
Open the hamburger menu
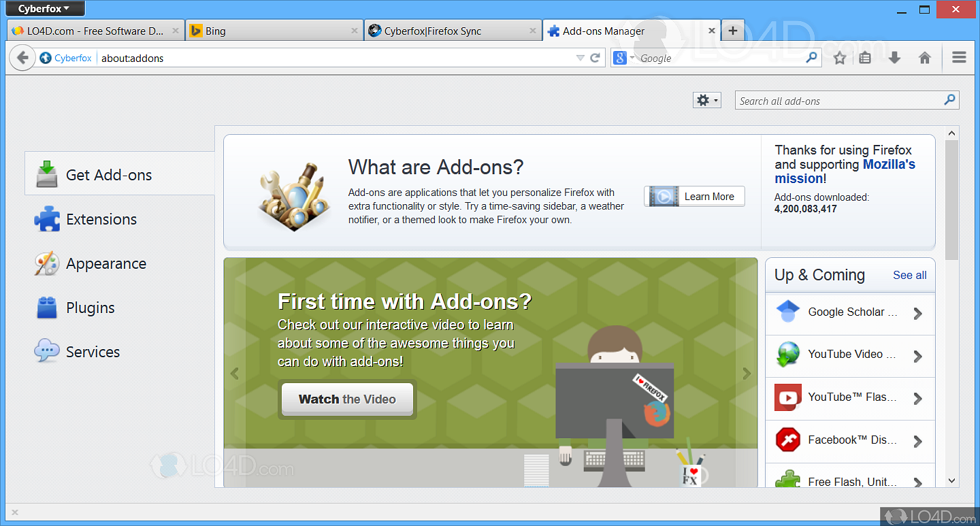pyautogui.click(x=959, y=58)
